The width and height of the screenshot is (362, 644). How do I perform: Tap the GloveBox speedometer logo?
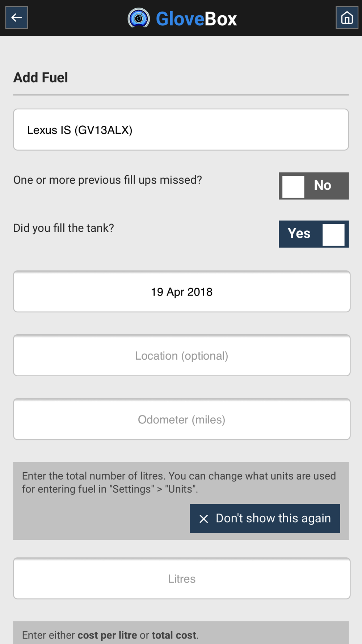coord(139,18)
